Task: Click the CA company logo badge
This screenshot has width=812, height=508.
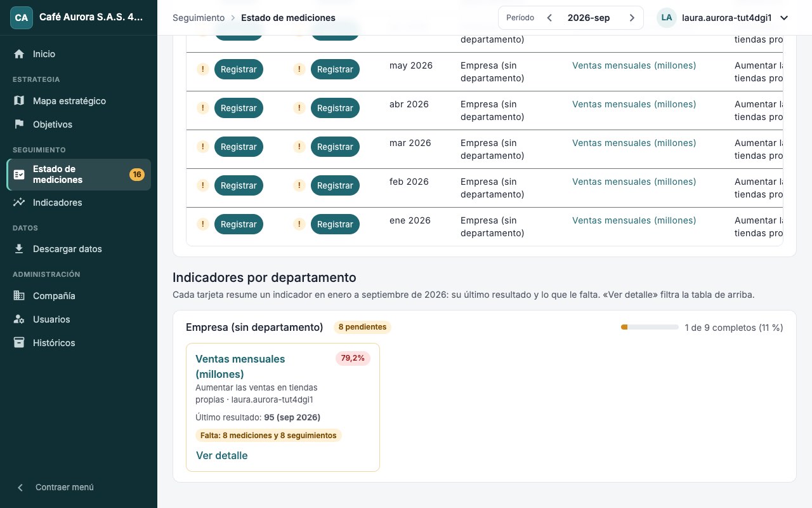Action: [21, 18]
